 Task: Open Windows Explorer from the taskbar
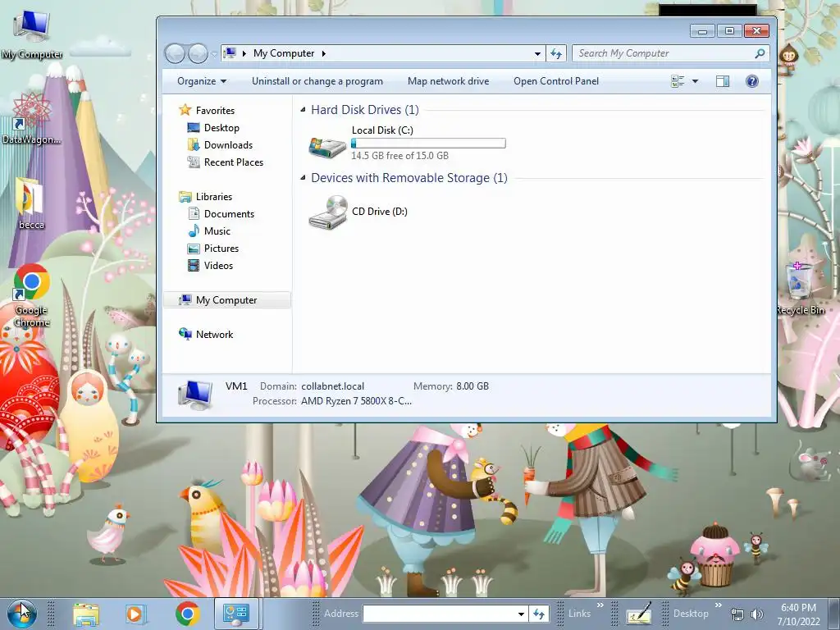click(85, 614)
